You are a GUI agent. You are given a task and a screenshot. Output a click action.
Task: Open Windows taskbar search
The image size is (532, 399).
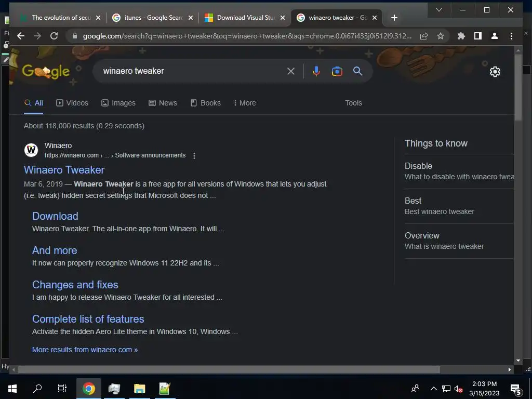tap(37, 389)
